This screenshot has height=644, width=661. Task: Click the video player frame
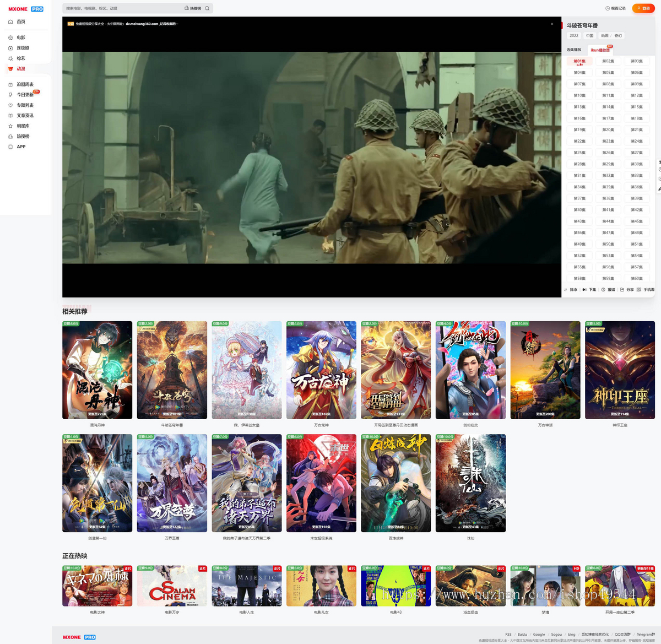click(312, 157)
